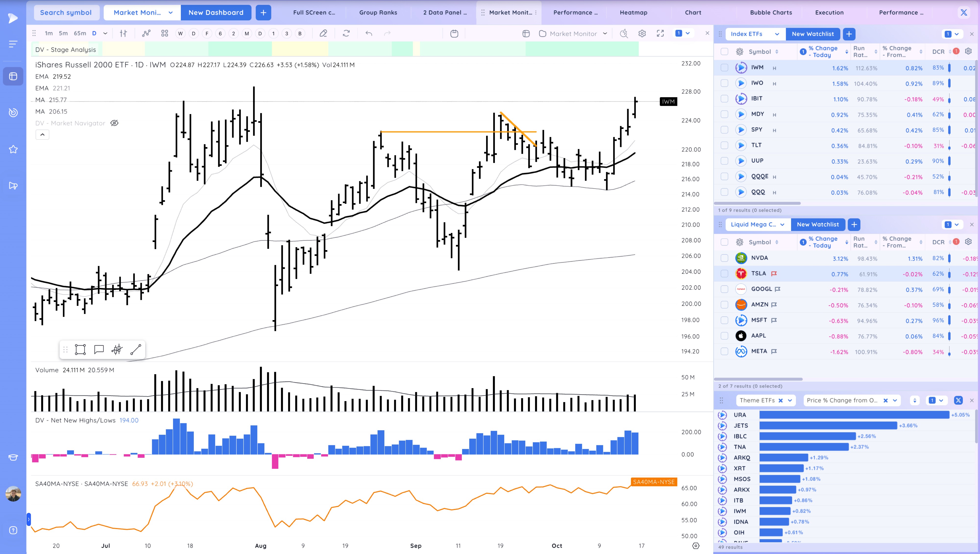The height and width of the screenshot is (554, 980).
Task: Open the chart settings gear icon
Action: (642, 34)
